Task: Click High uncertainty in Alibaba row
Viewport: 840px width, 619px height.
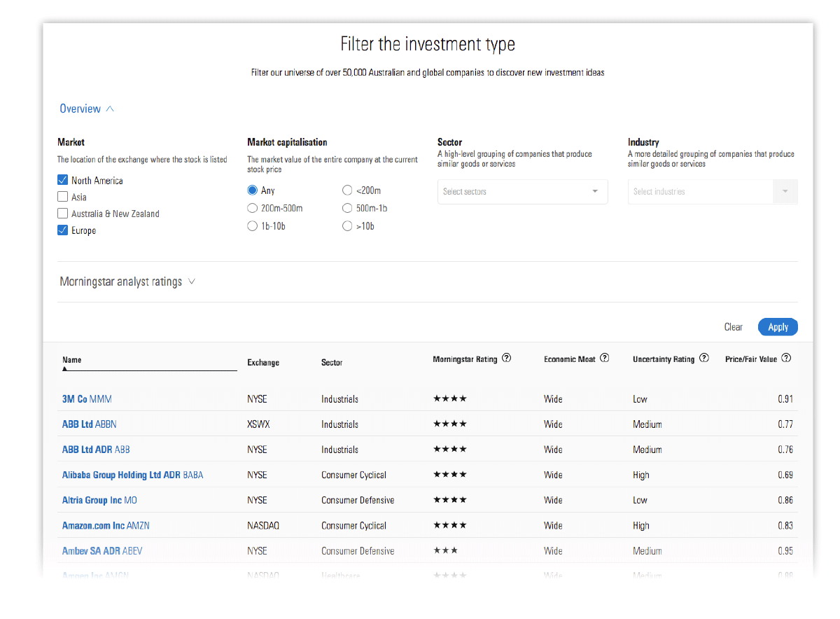Action: pos(641,475)
